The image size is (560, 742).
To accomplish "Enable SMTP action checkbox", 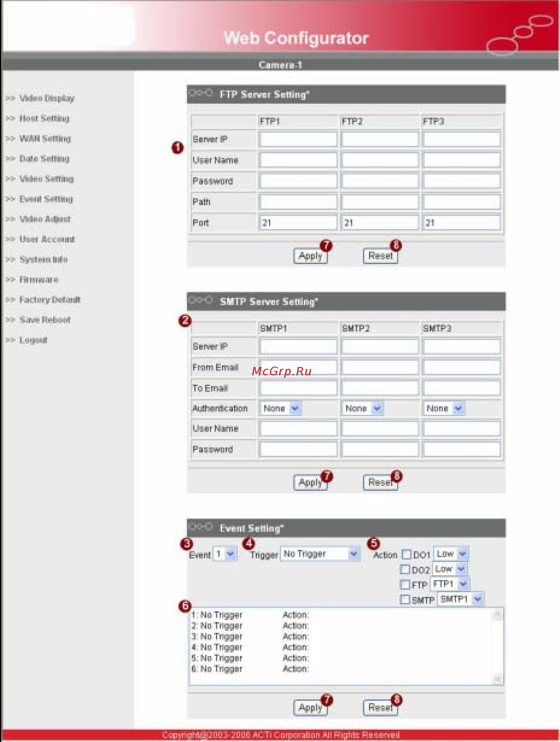I will (405, 599).
